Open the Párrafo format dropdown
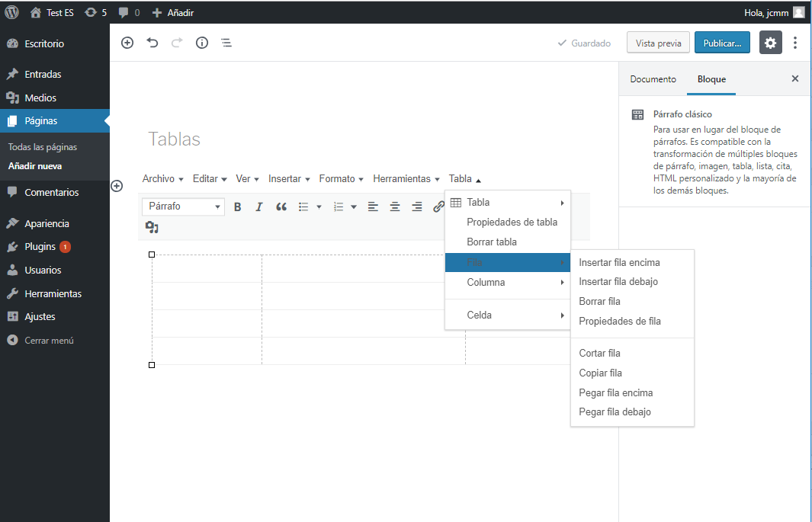The width and height of the screenshot is (812, 522). click(x=183, y=207)
